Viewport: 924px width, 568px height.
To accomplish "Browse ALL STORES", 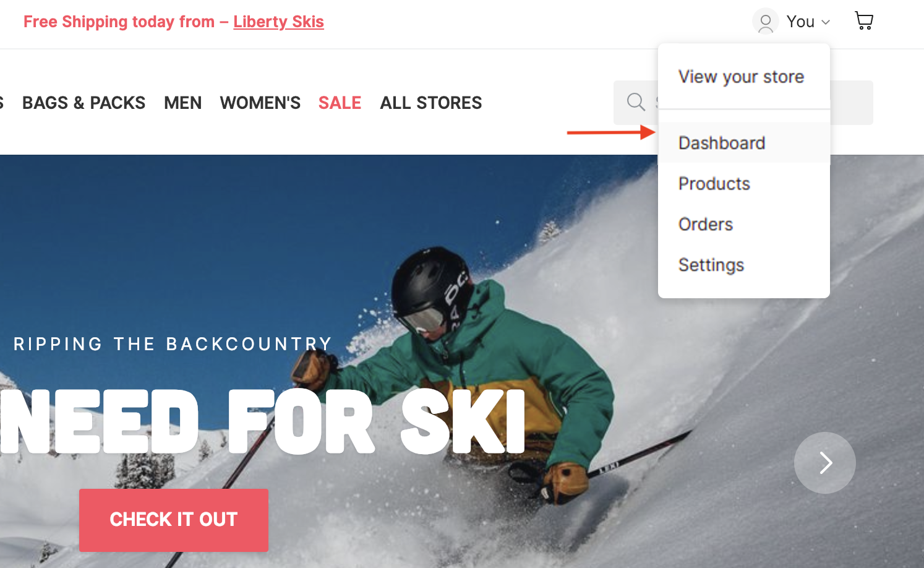I will (431, 103).
